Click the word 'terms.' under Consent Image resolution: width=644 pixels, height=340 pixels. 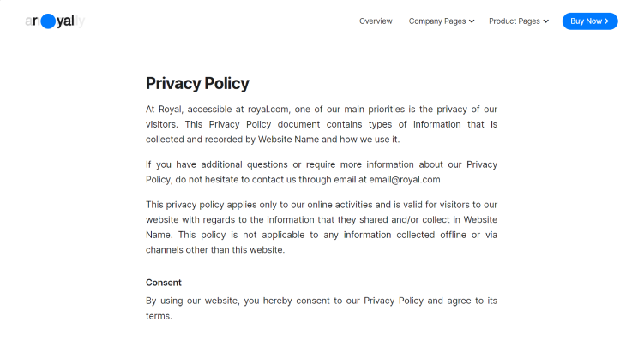point(159,316)
